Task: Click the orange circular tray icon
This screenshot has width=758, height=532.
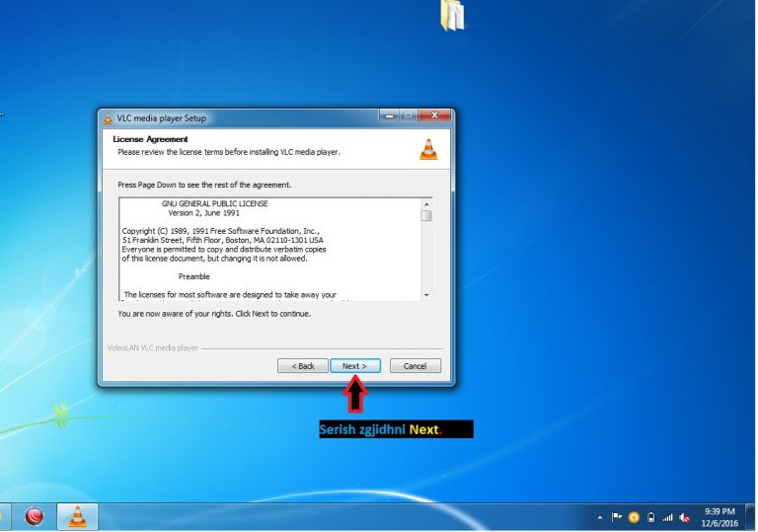Action: [634, 517]
